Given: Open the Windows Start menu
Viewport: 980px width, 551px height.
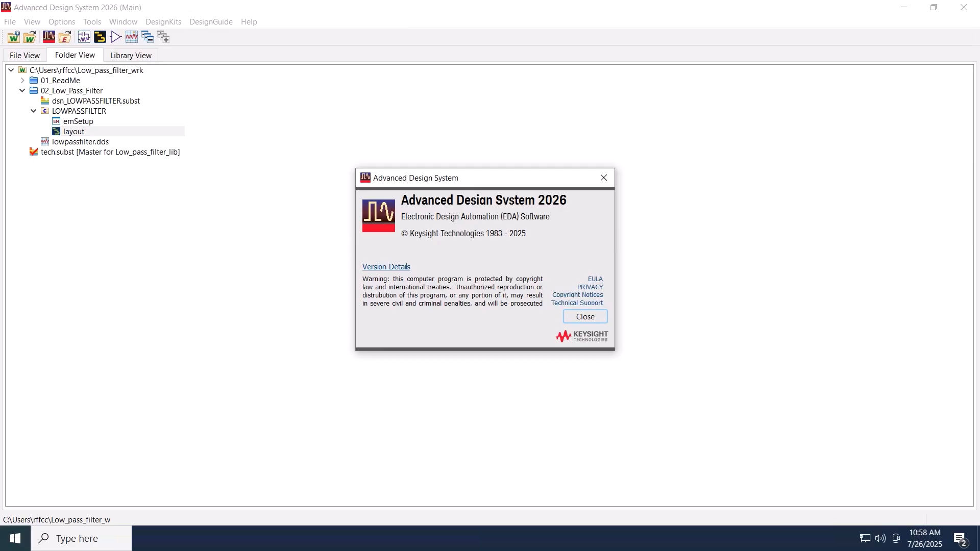Looking at the screenshot, I should pyautogui.click(x=15, y=538).
